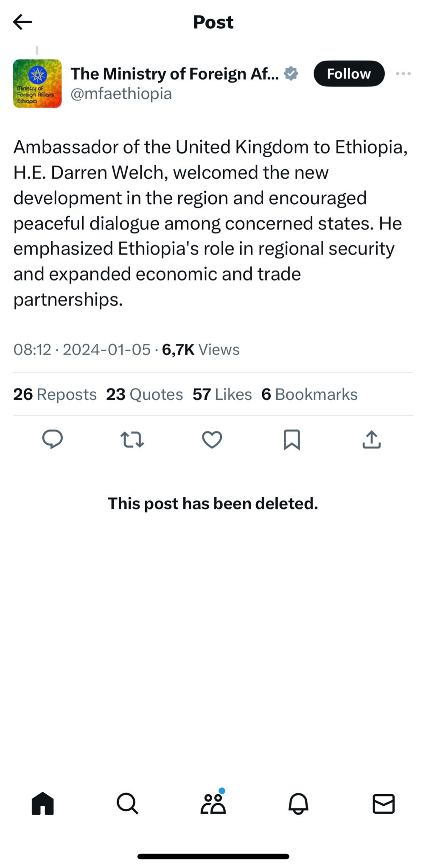Viewport: 426px width, 868px height.
Task: Like the post with heart icon
Action: 212,440
